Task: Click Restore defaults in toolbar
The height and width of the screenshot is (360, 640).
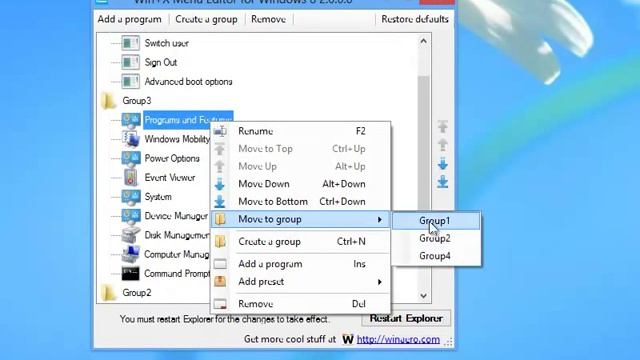Action: pos(415,19)
